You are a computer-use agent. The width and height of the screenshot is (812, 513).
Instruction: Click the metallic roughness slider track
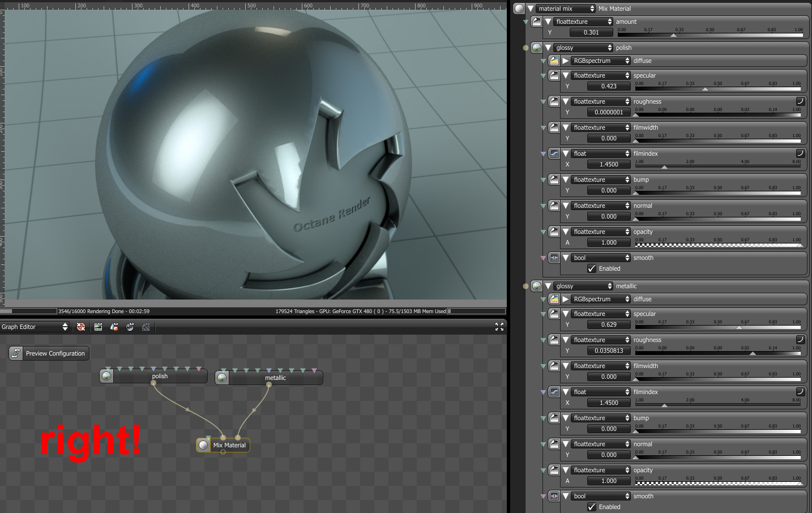point(719,353)
